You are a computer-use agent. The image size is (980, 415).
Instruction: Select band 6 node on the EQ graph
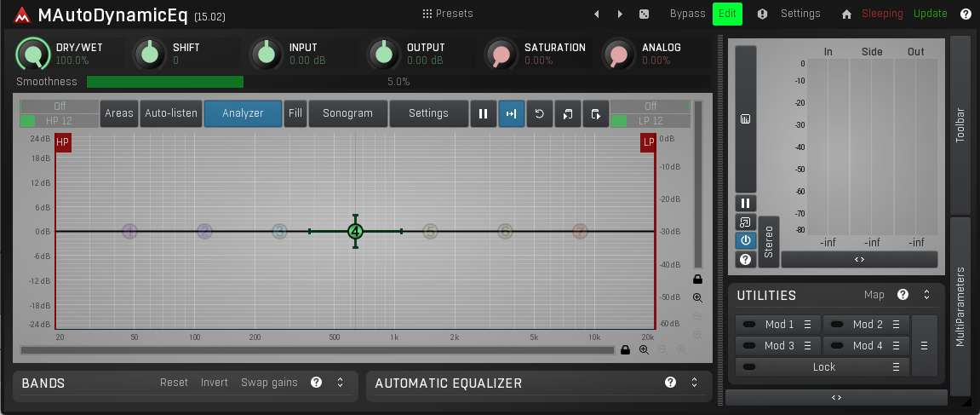(505, 232)
